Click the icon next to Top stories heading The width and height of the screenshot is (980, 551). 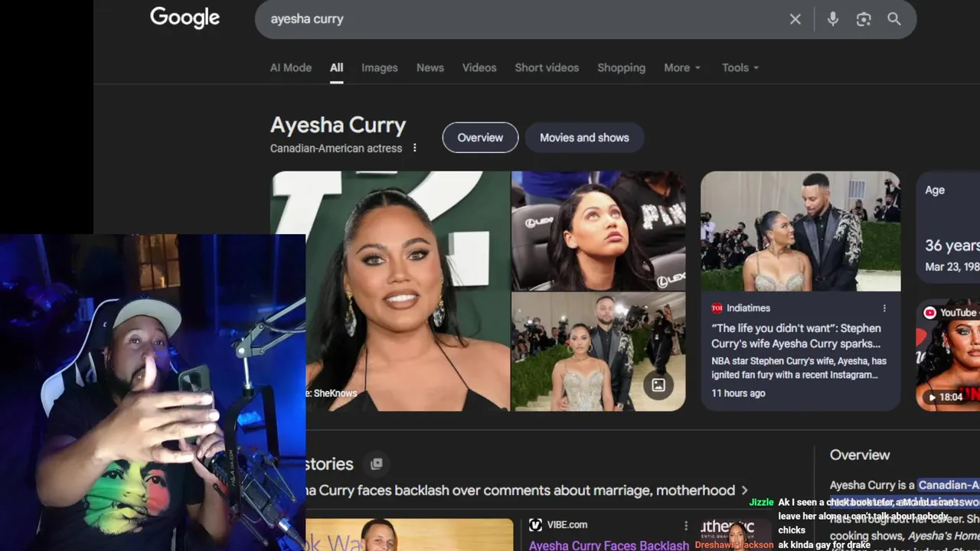376,464
